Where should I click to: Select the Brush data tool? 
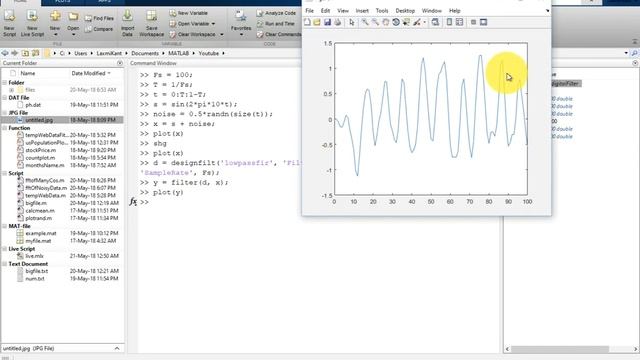tap(416, 22)
